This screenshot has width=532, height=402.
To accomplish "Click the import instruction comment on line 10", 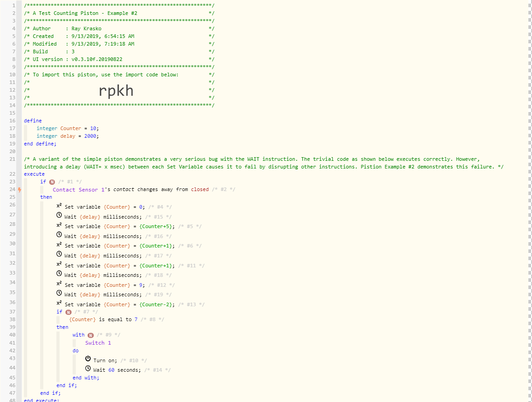I will tap(119, 75).
